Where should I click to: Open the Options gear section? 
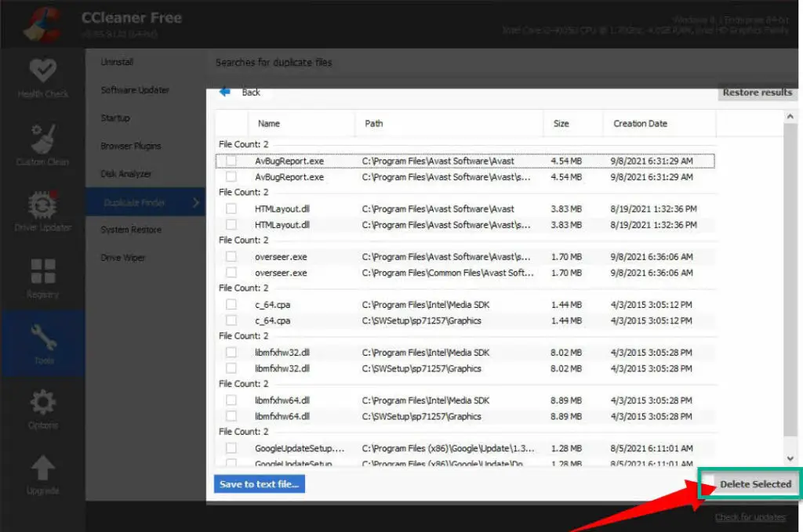point(43,409)
